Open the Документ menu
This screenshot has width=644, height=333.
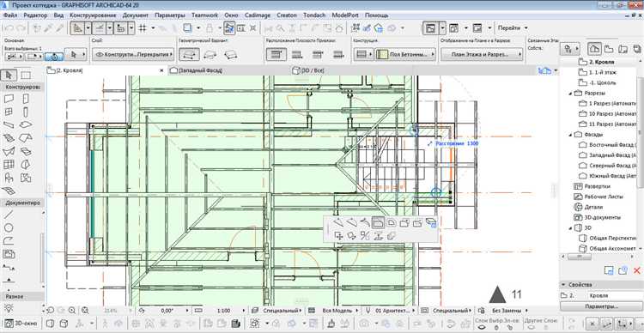pyautogui.click(x=135, y=15)
